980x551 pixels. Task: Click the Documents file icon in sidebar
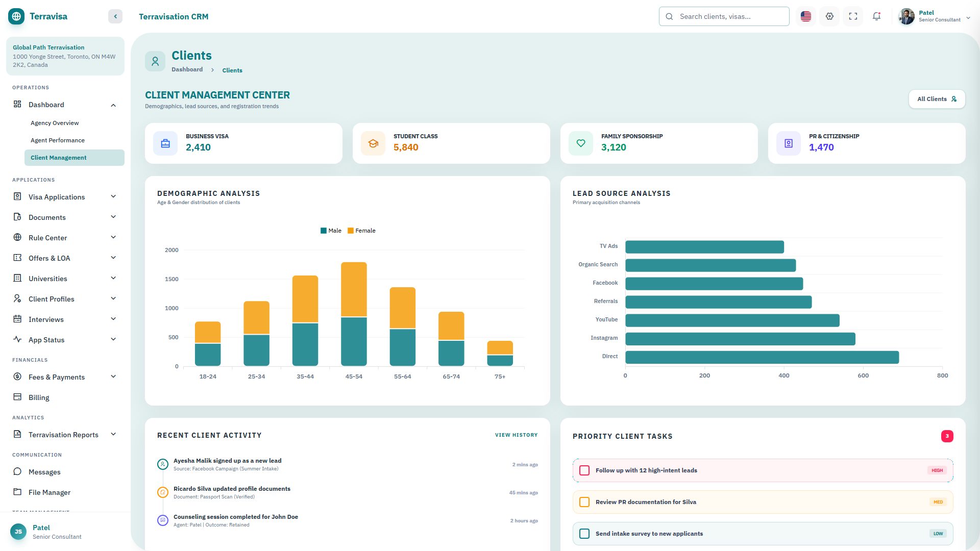click(x=17, y=217)
